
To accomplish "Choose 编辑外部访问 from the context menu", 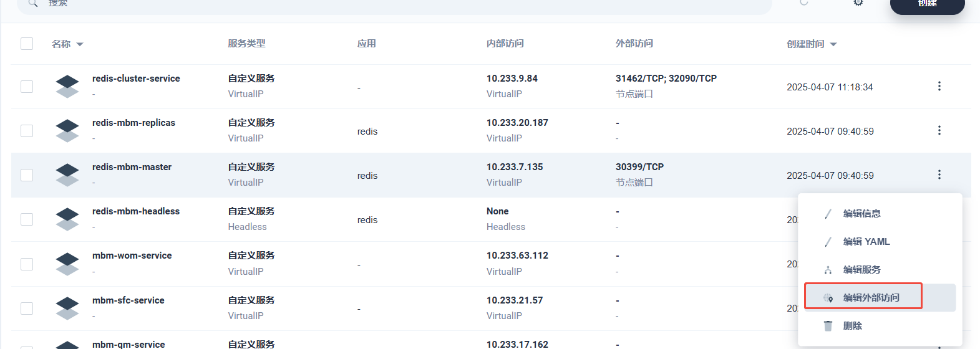I will 871,298.
